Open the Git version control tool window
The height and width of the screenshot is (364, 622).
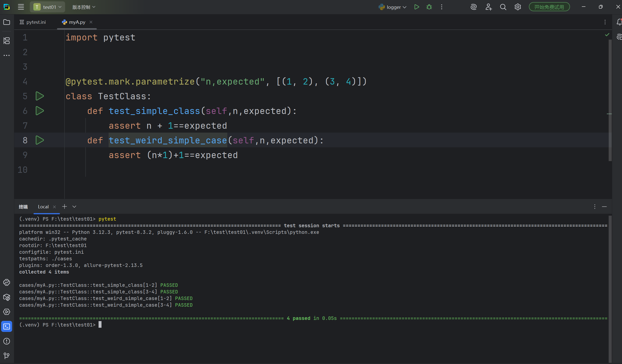7,356
